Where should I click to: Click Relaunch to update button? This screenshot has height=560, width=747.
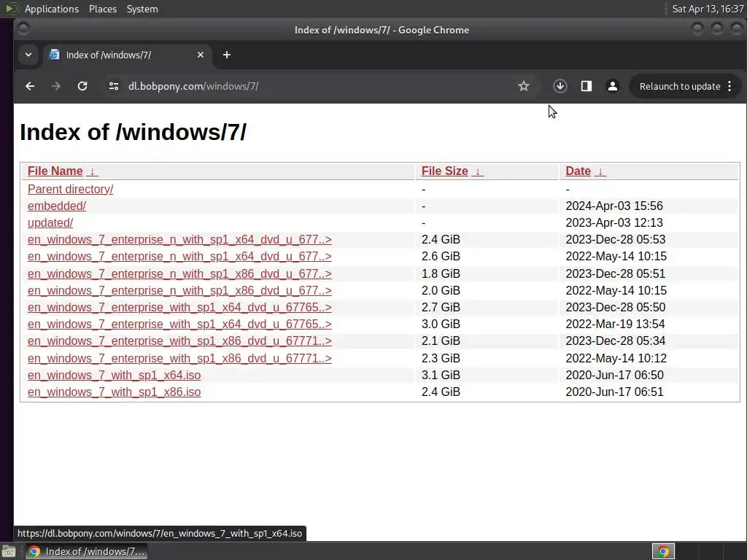(x=679, y=86)
